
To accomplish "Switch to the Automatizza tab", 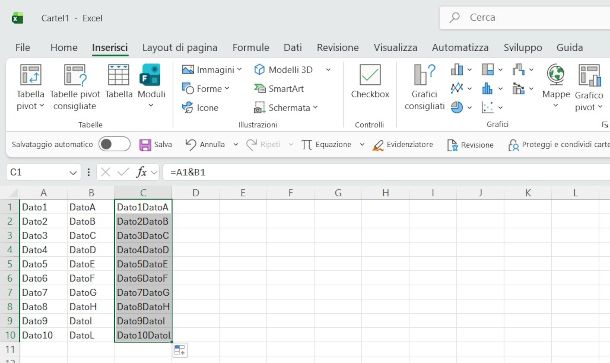I will coord(460,47).
